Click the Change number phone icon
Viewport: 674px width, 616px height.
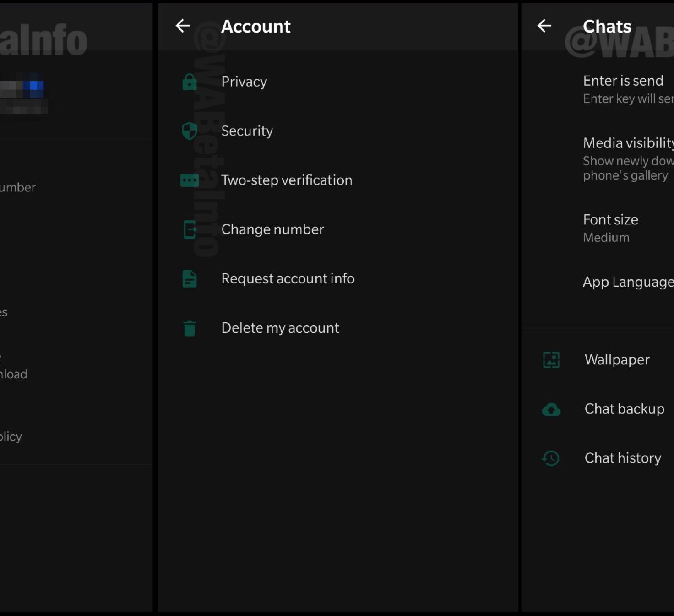190,229
